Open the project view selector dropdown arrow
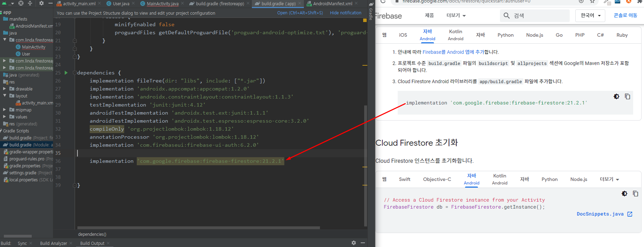 (13, 3)
